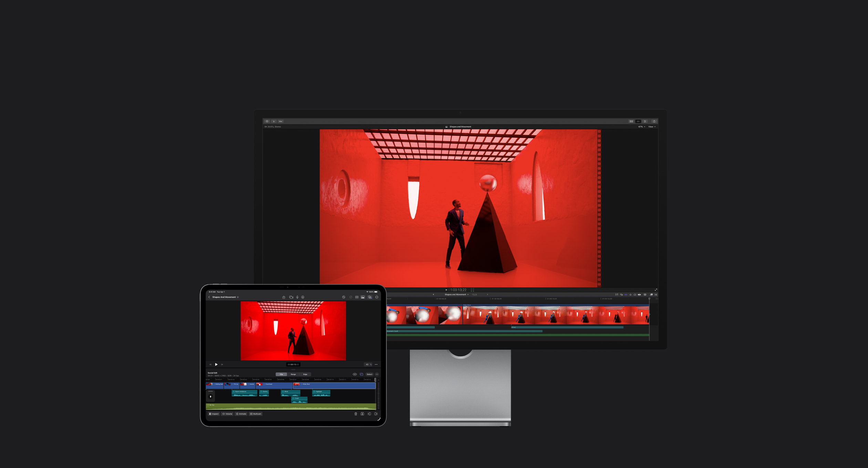Tap the Inspect button in iPad bottom bar
This screenshot has width=868, height=468.
click(214, 414)
